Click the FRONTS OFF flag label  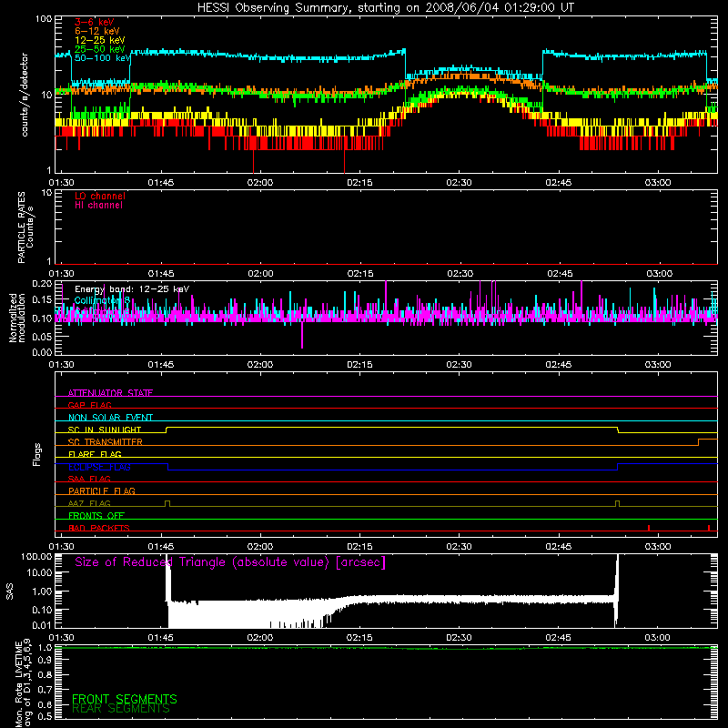pos(96,515)
